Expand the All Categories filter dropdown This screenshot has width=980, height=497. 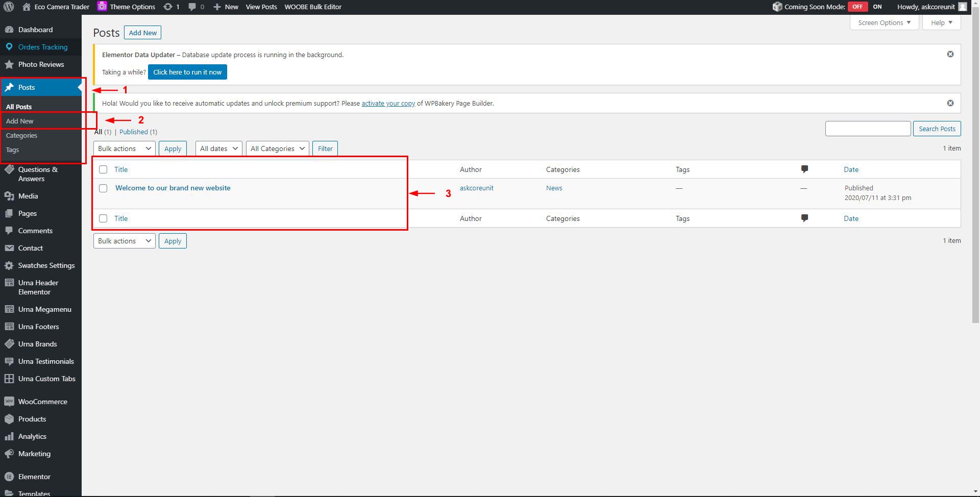(277, 148)
